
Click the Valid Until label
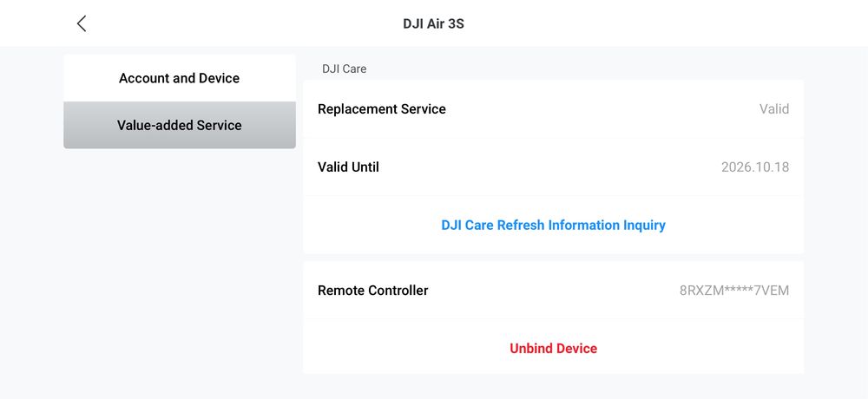click(348, 167)
